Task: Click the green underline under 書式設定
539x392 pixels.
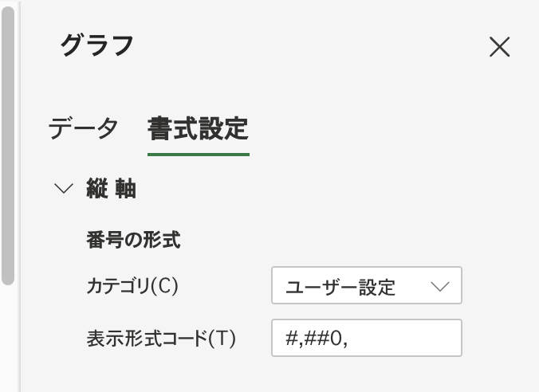Action: click(198, 153)
